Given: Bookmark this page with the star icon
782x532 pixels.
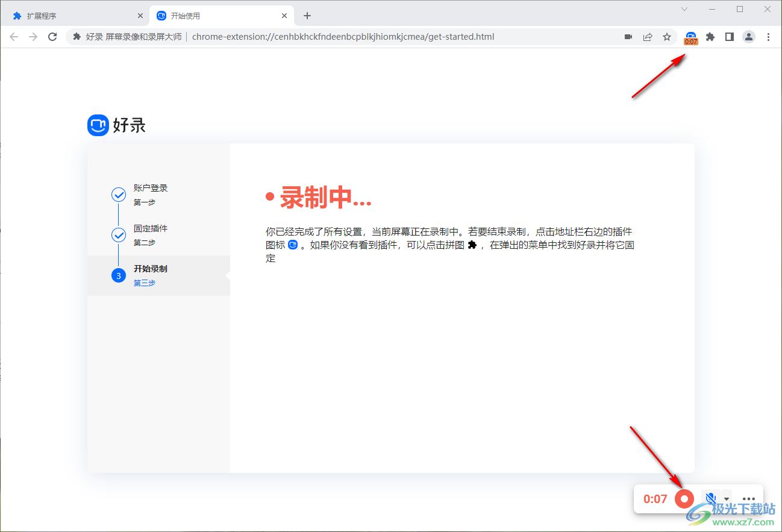Looking at the screenshot, I should tap(667, 37).
